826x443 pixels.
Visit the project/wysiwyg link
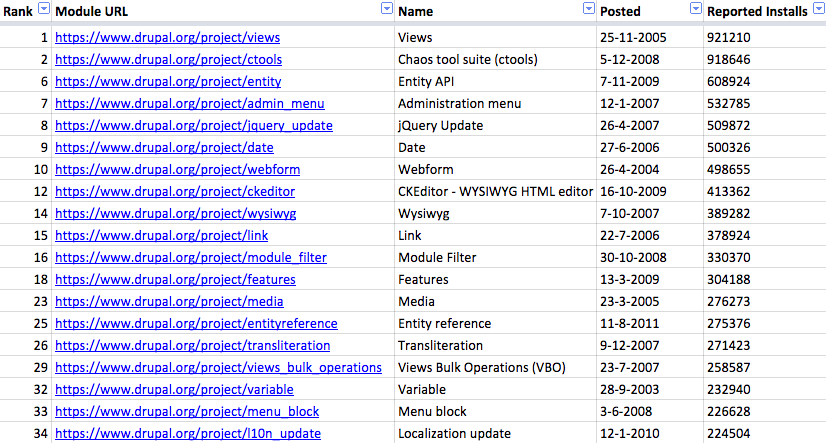pyautogui.click(x=175, y=214)
